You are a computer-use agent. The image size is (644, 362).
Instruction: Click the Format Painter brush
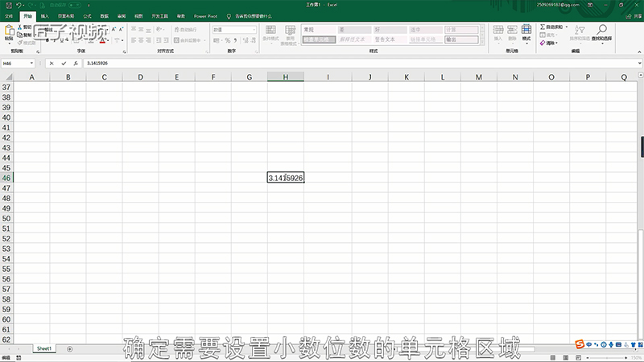(x=19, y=43)
